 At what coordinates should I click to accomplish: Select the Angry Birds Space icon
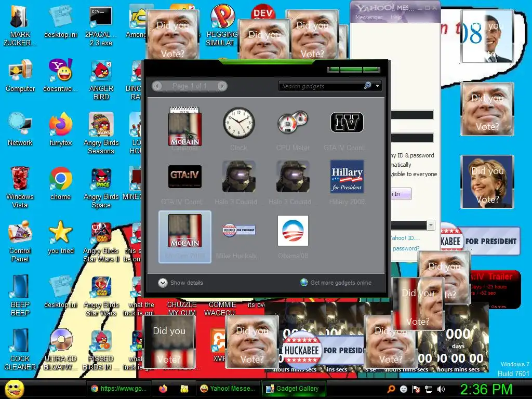(x=101, y=188)
